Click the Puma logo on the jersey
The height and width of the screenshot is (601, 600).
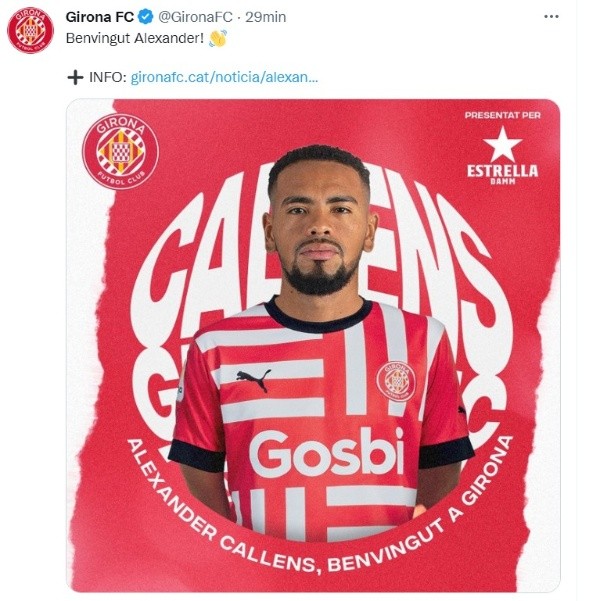pos(253,379)
